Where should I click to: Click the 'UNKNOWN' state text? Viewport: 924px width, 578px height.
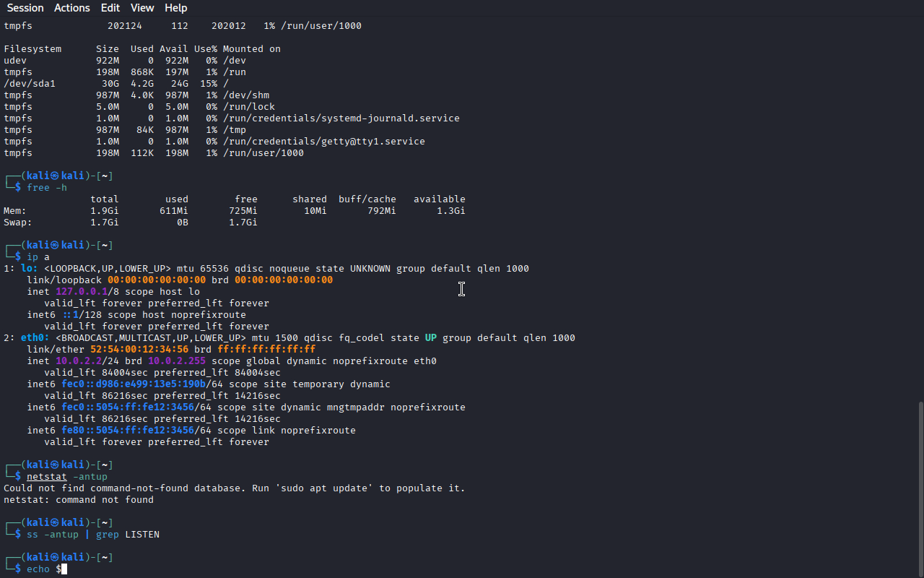pos(370,269)
